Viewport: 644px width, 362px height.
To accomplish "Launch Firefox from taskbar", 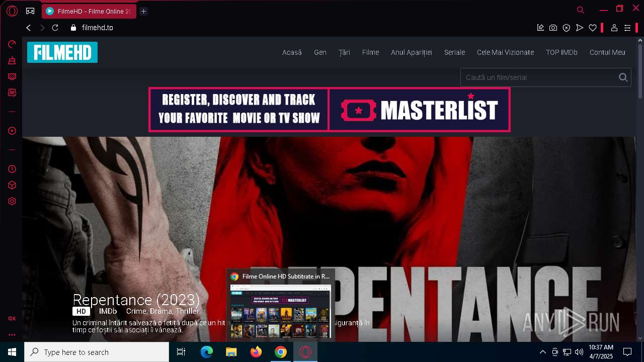I will (256, 352).
